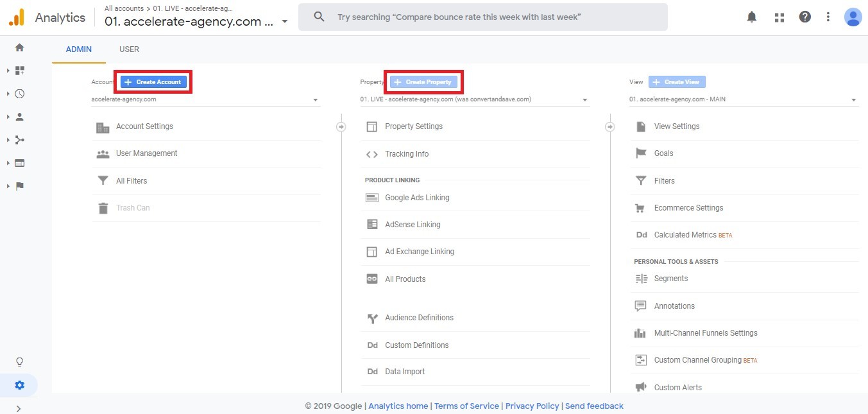Click arrow circle between Property and View columns
Image resolution: width=868 pixels, height=414 pixels.
point(610,127)
